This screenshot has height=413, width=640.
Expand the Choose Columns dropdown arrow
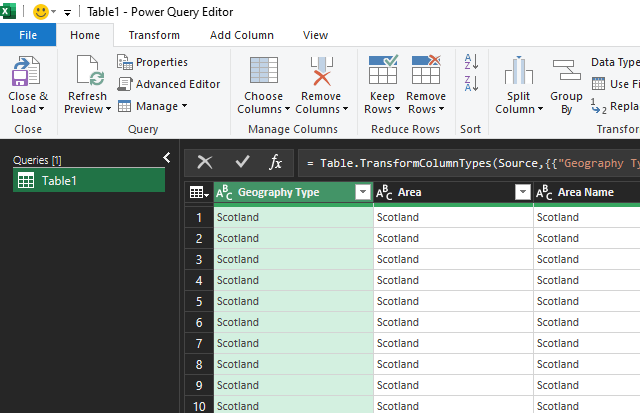(x=287, y=109)
